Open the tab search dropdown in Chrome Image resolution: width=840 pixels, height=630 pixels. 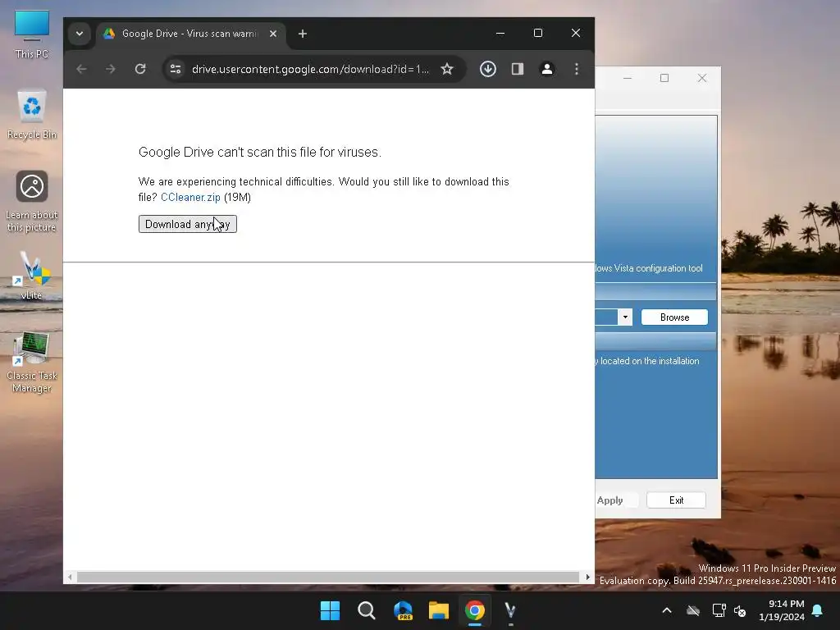(x=80, y=34)
